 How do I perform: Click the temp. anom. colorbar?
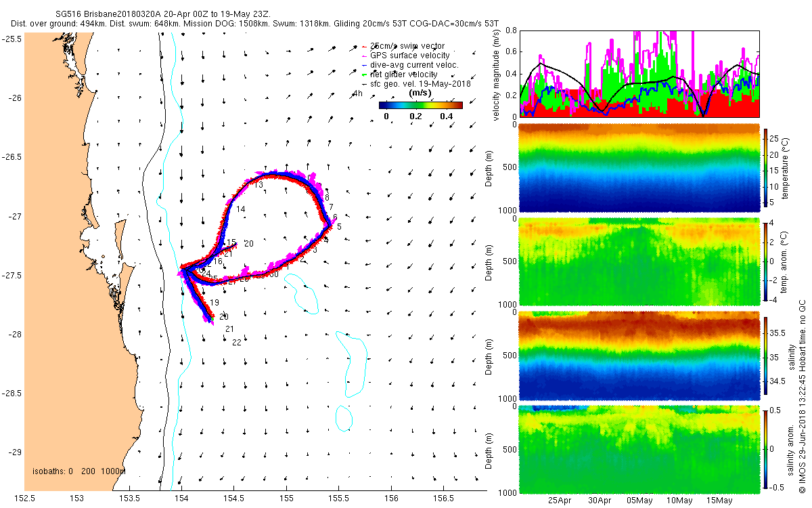(x=766, y=261)
